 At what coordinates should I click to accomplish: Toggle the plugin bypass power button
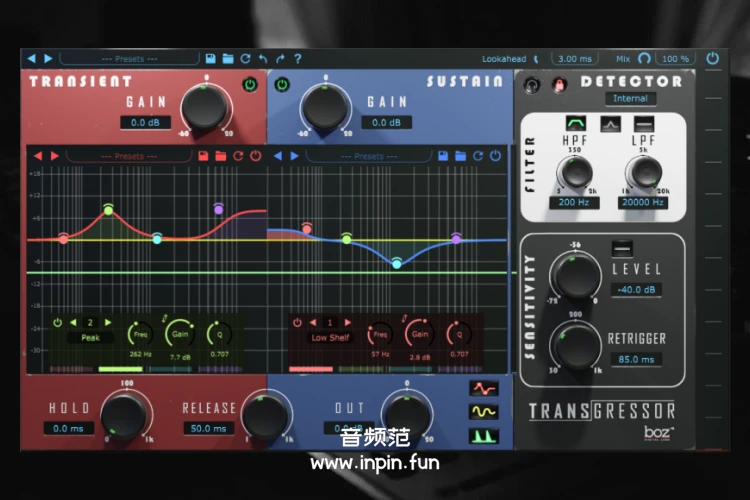[x=712, y=58]
